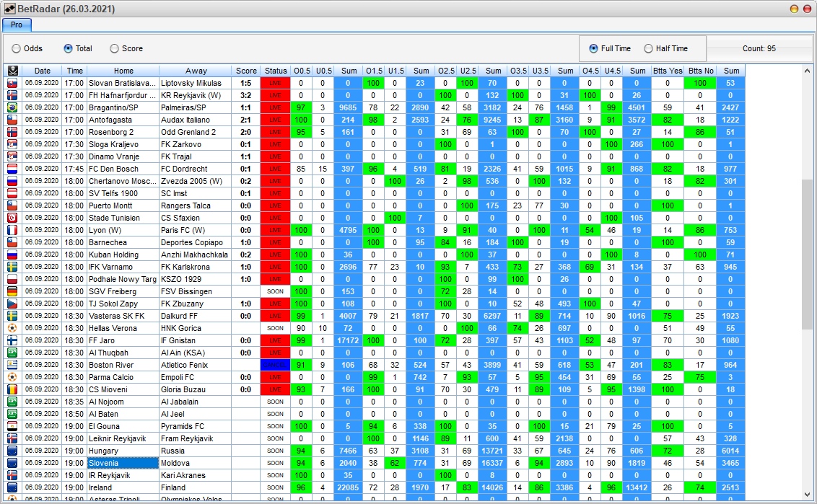Click the blue status cell of Boston River
The height and width of the screenshot is (504, 817).
[275, 365]
